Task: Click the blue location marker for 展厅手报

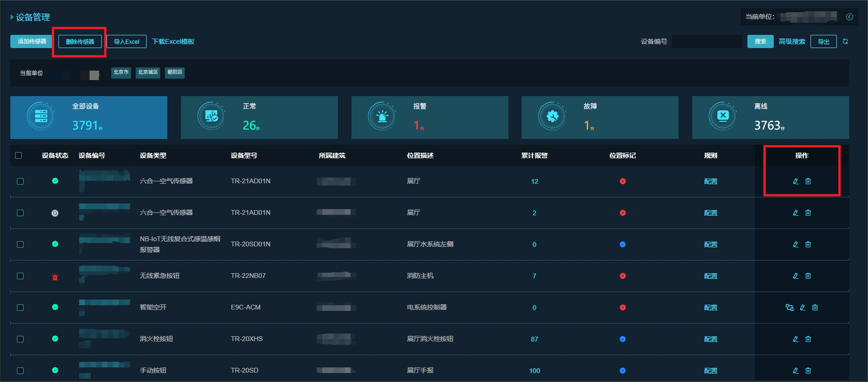Action: pyautogui.click(x=622, y=371)
